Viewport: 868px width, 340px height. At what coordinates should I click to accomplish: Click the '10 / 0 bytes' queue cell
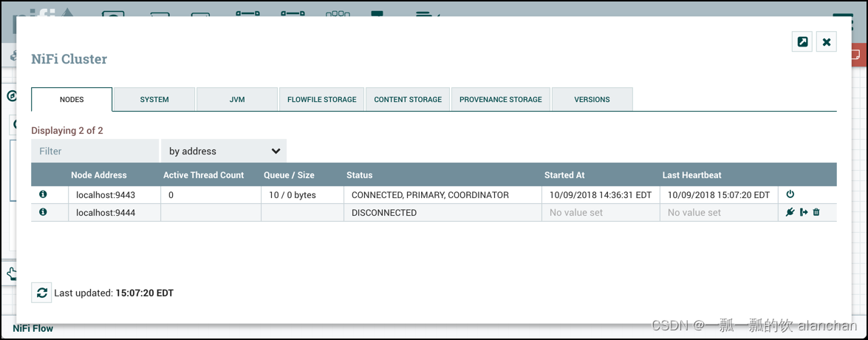point(302,195)
